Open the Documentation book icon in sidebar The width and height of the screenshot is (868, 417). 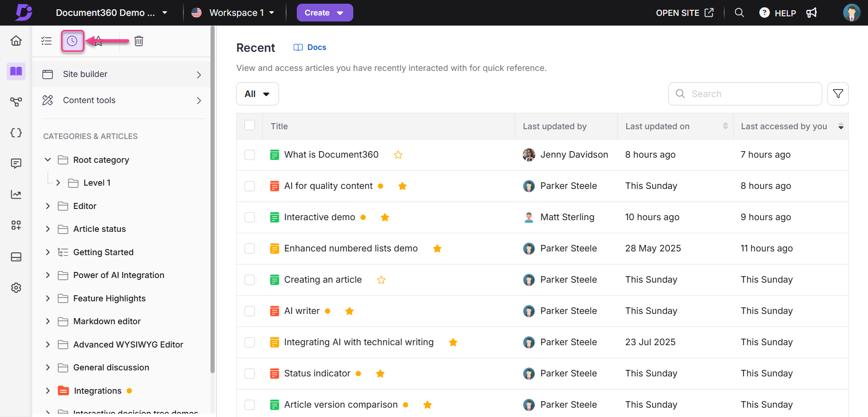(x=16, y=71)
